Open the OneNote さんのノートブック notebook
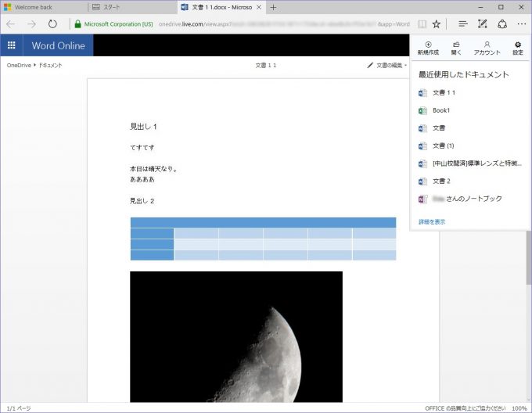The width and height of the screenshot is (532, 413). click(470, 199)
